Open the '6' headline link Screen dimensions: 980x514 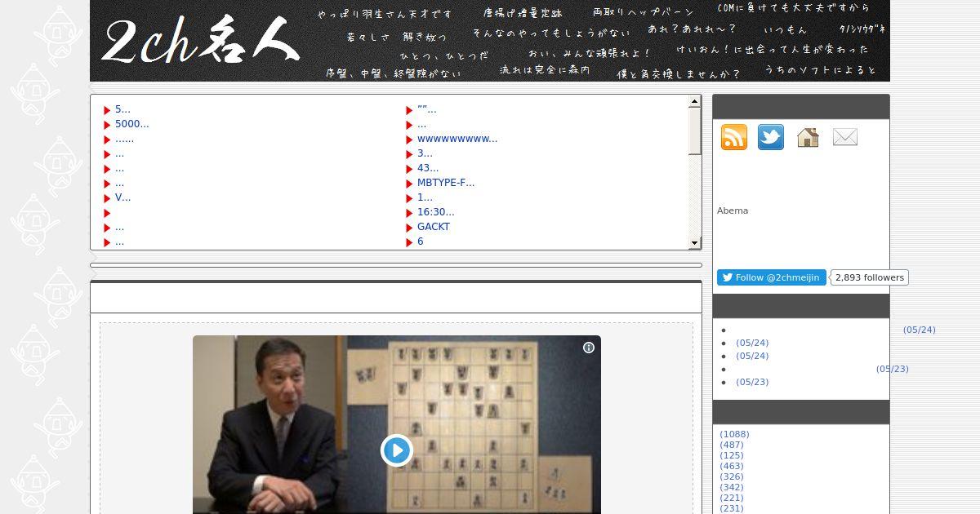point(421,241)
